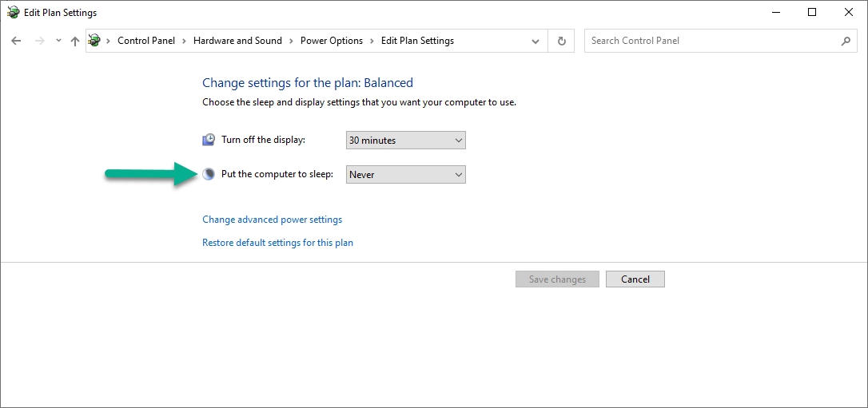
Task: Go to Control Panel in the breadcrumb
Action: (145, 41)
